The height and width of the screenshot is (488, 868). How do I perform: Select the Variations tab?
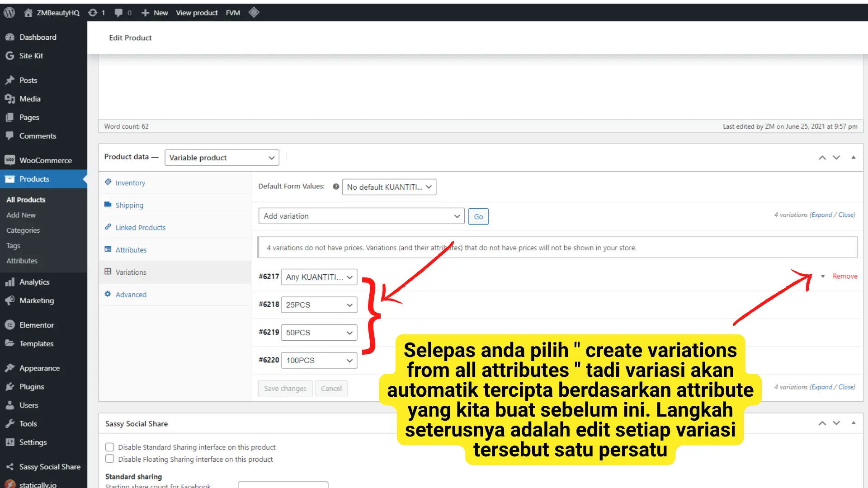pyautogui.click(x=131, y=272)
